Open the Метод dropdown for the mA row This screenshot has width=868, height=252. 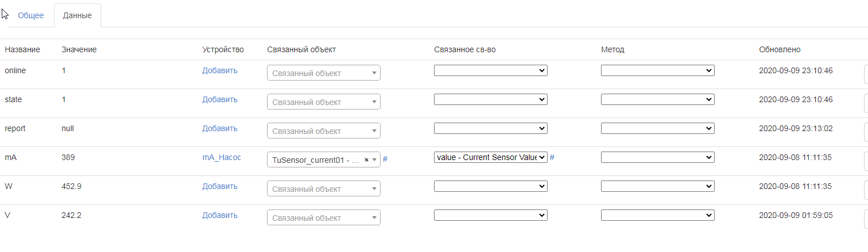[657, 157]
